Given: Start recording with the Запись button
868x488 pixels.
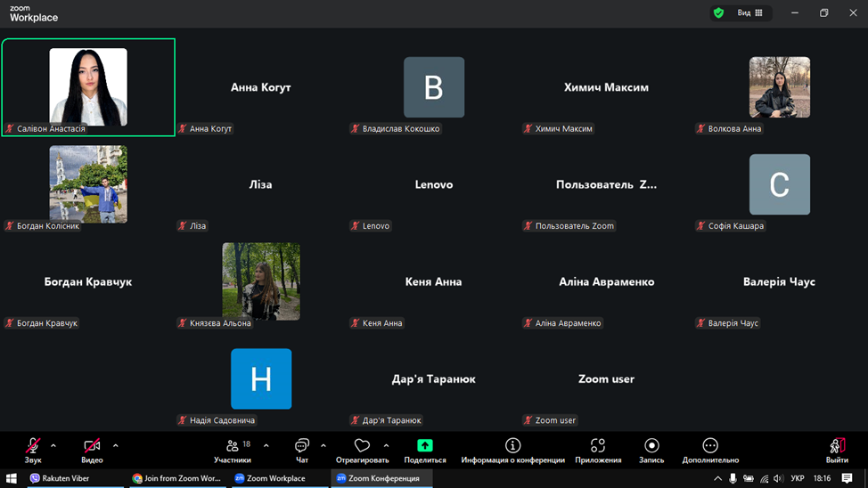Looking at the screenshot, I should [x=651, y=449].
